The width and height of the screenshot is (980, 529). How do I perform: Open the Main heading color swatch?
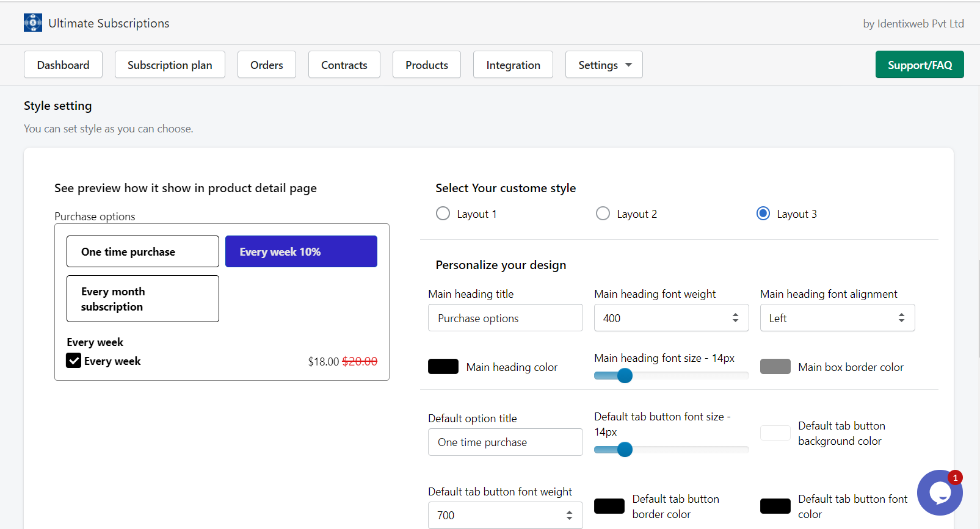click(x=443, y=367)
